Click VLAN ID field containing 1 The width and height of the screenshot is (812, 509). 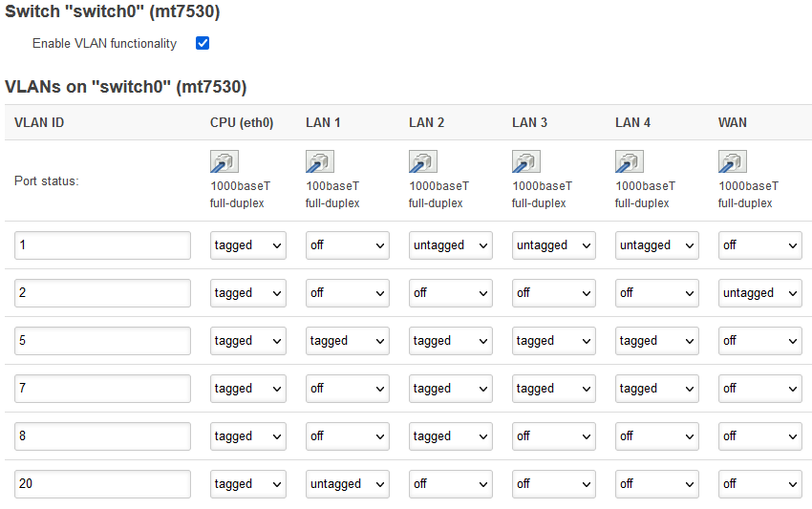102,245
